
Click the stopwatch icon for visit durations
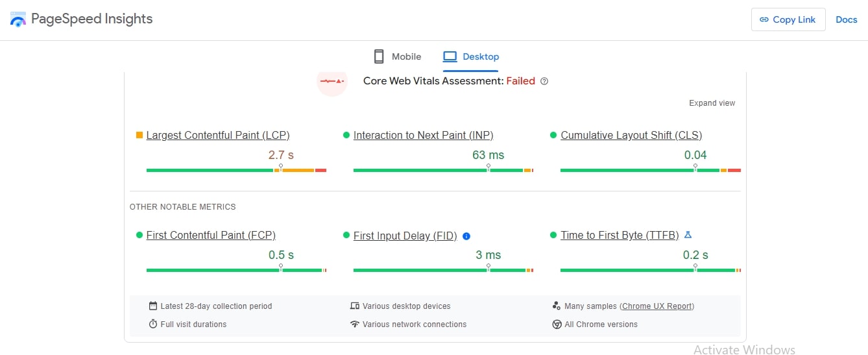[x=153, y=324]
